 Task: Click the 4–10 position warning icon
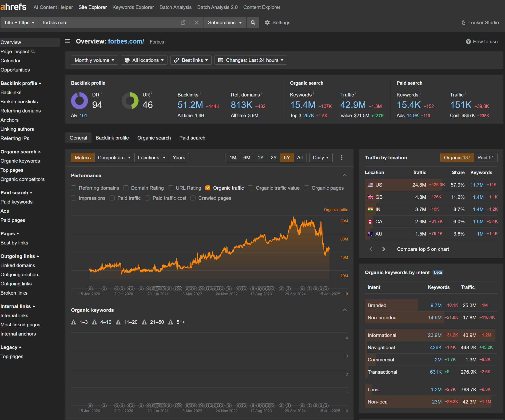pos(94,322)
